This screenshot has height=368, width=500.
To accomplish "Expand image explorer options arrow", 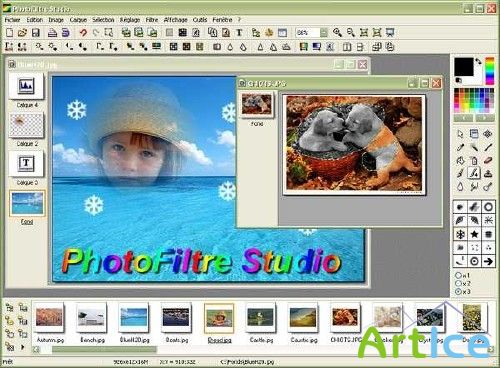I will click(23, 347).
